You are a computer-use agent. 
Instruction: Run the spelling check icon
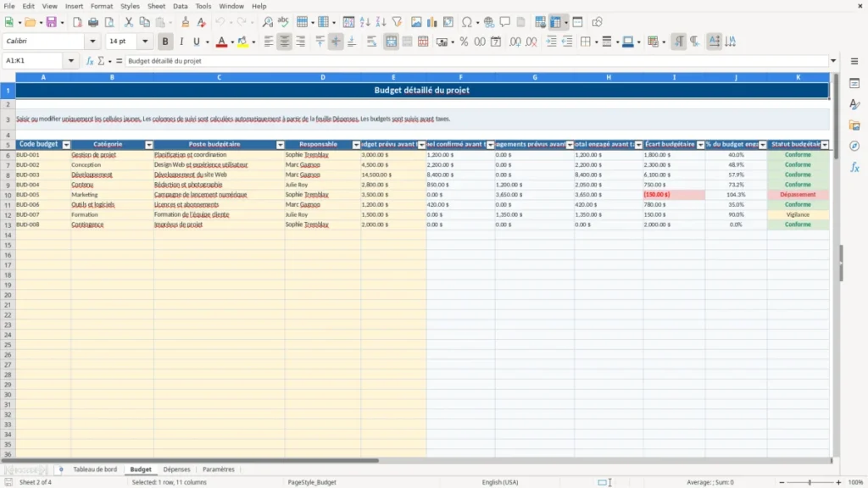(x=283, y=22)
